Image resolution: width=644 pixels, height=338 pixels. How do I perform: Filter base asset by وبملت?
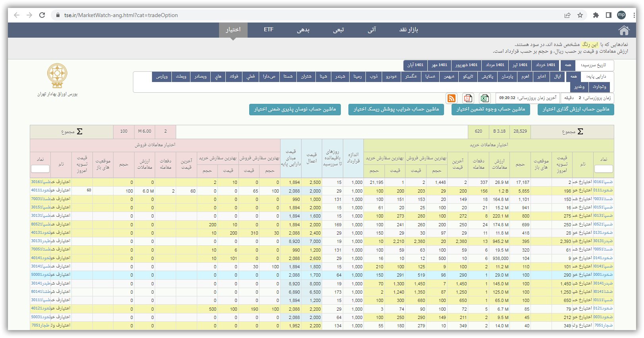click(181, 76)
